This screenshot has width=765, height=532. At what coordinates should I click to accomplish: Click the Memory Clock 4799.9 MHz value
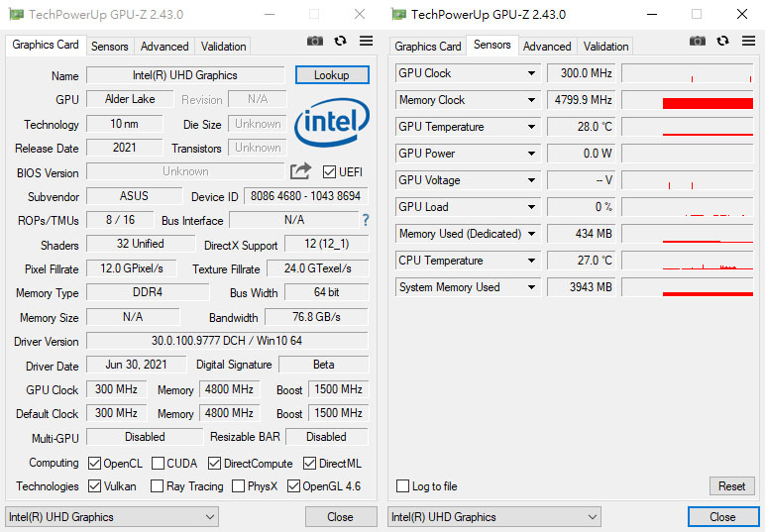click(x=581, y=100)
